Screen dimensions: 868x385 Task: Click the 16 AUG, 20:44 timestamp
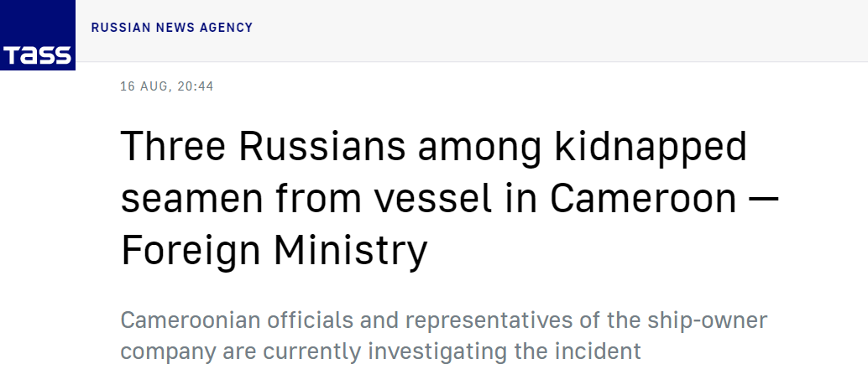[x=166, y=86]
